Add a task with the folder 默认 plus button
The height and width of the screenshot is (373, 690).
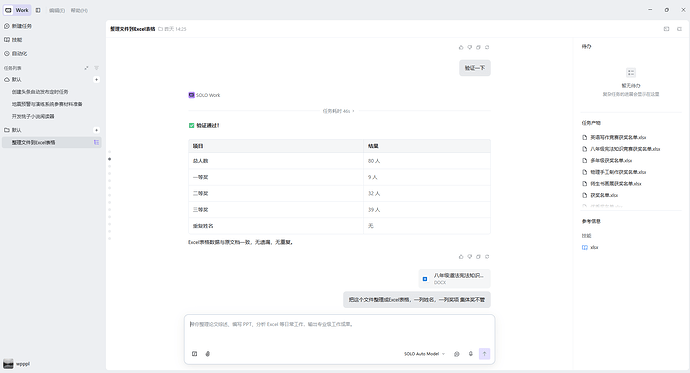coord(96,130)
